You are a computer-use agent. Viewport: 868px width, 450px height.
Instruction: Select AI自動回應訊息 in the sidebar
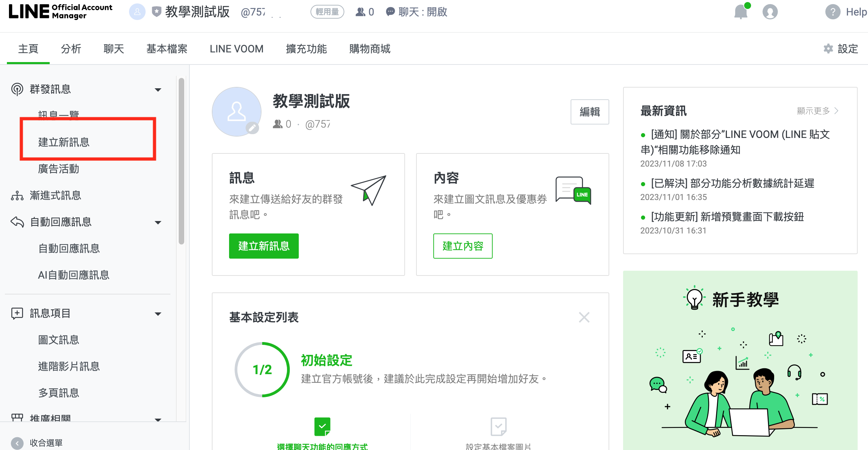(74, 275)
